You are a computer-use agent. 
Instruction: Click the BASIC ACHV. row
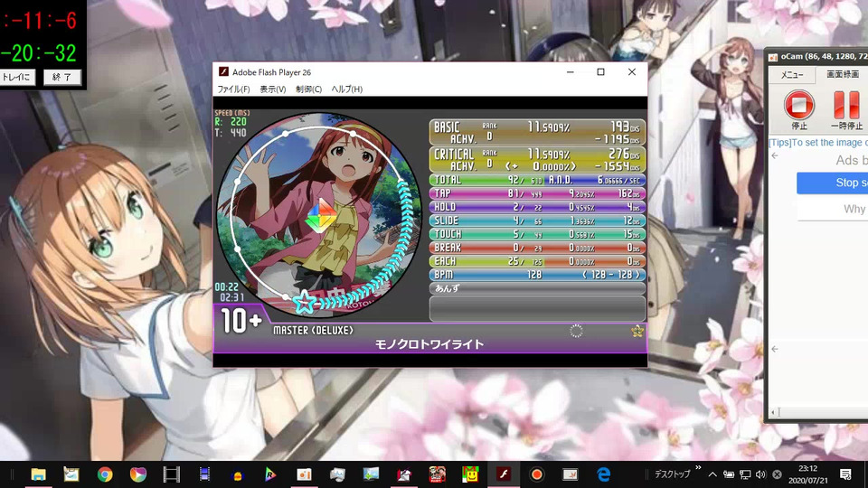pos(537,133)
